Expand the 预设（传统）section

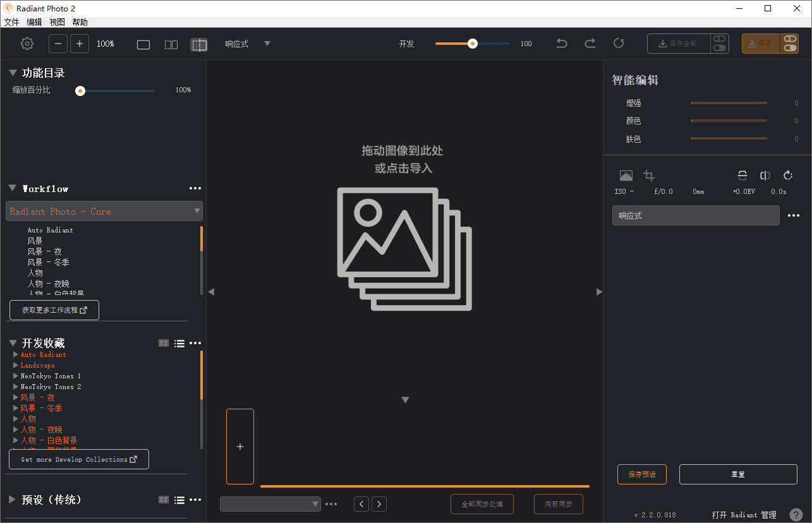[x=13, y=500]
